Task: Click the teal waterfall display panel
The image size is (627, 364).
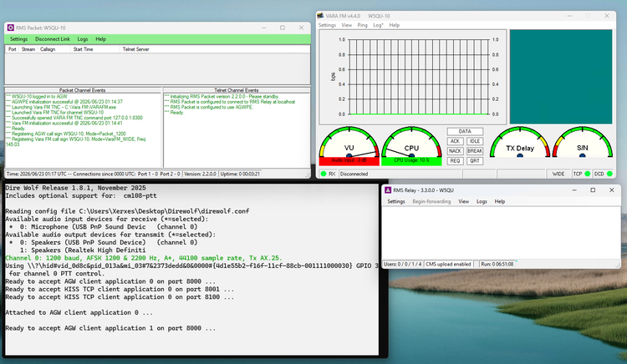Action: (561, 77)
